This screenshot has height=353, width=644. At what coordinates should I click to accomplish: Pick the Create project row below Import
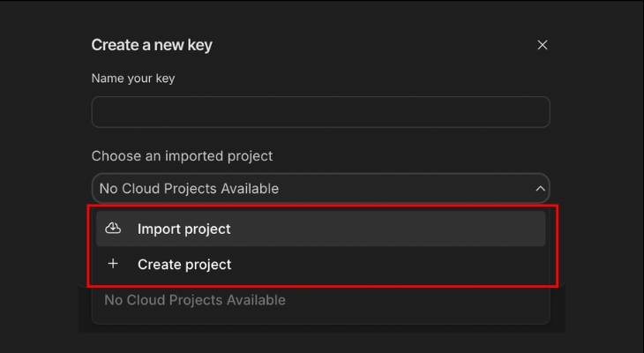pyautogui.click(x=320, y=264)
